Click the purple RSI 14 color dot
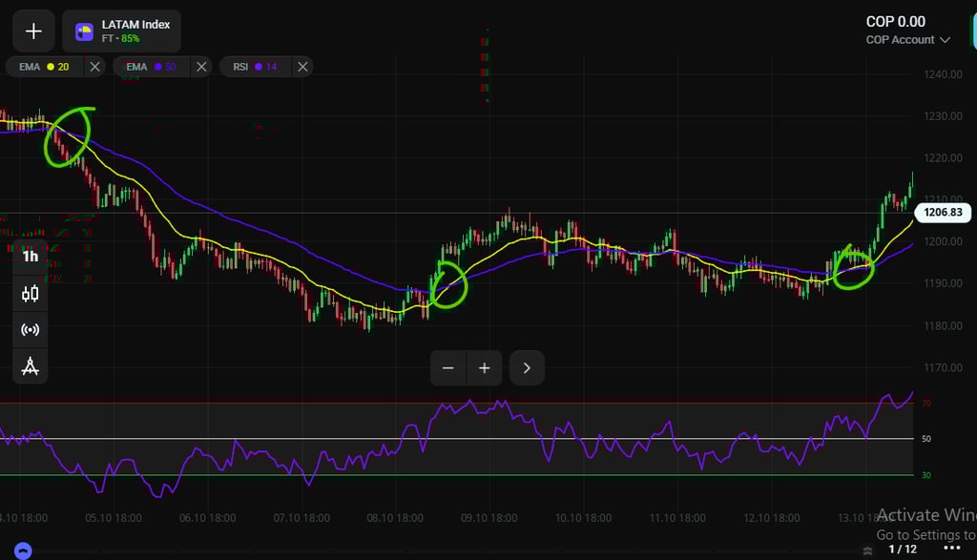The image size is (977, 560). point(258,67)
